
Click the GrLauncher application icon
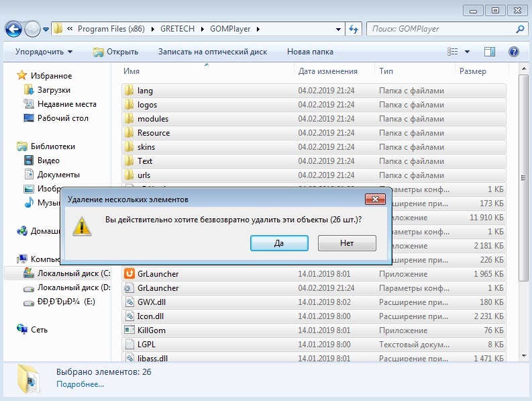coord(129,273)
